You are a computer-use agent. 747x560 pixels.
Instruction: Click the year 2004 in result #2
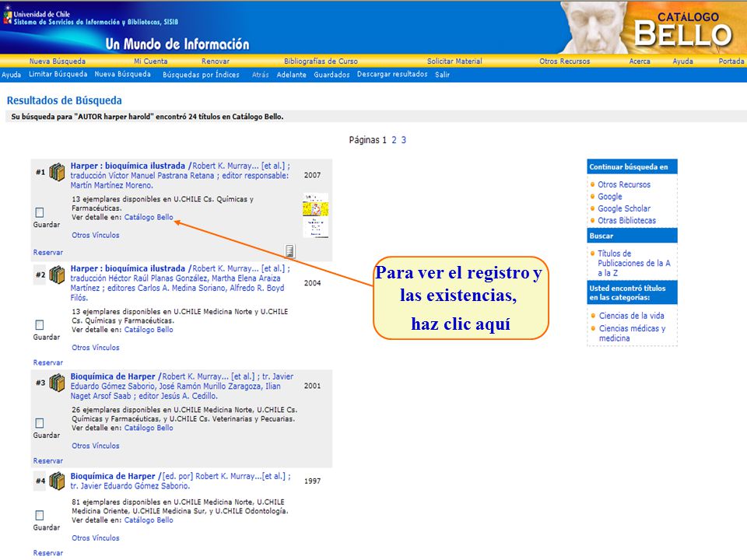[x=313, y=283]
